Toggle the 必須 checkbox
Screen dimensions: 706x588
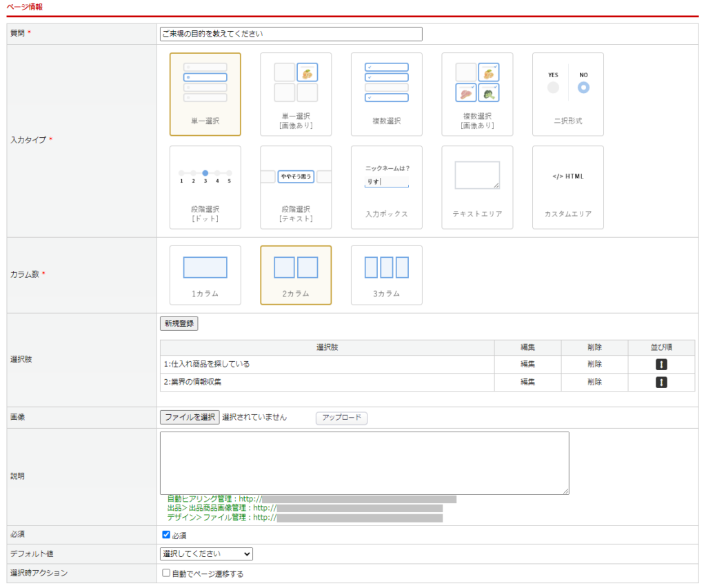[x=166, y=535]
